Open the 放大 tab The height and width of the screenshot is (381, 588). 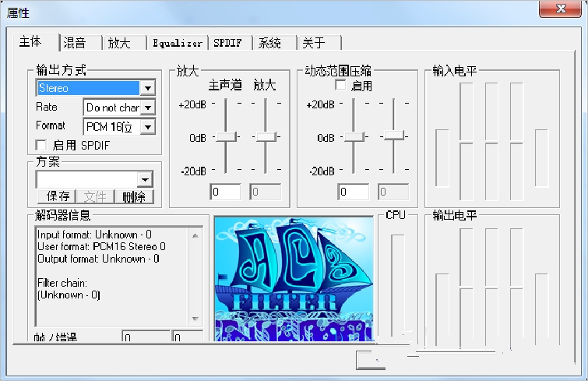click(x=124, y=43)
